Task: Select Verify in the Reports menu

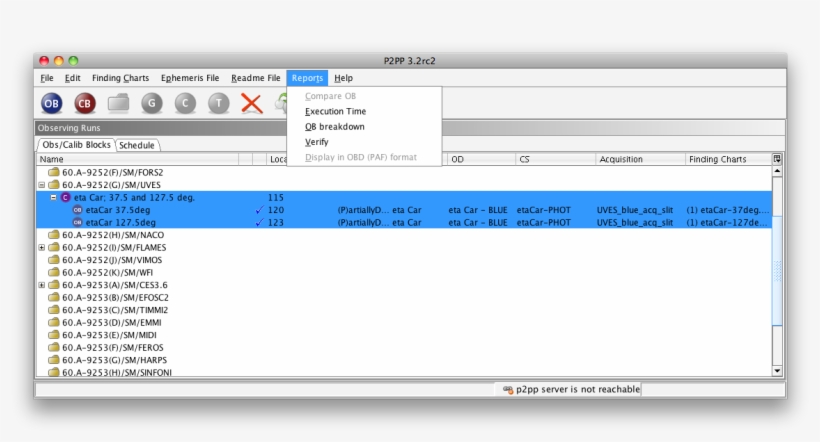Action: click(x=316, y=142)
